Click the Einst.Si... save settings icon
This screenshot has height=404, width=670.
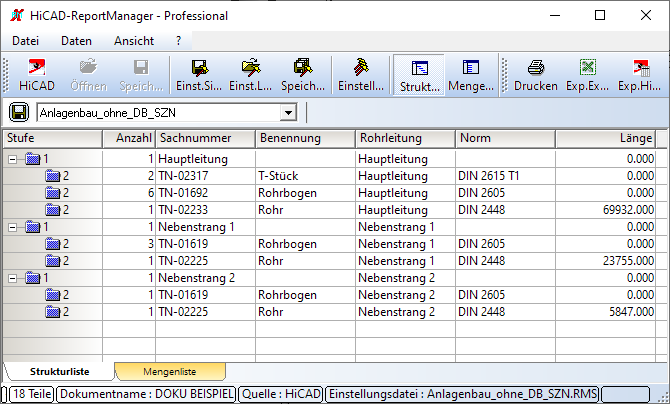click(199, 67)
